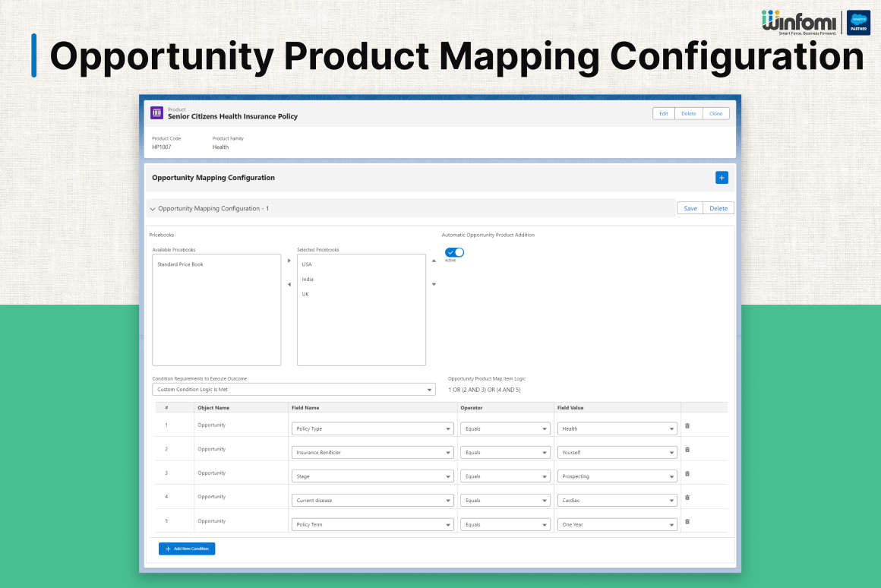
Task: Click Add Item Condition button
Action: [187, 548]
